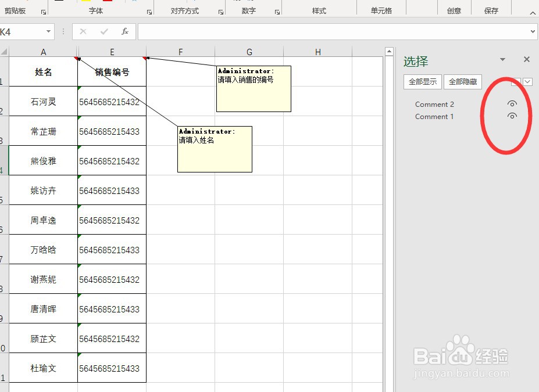
Task: Click the 姓名 header cell
Action: point(43,71)
